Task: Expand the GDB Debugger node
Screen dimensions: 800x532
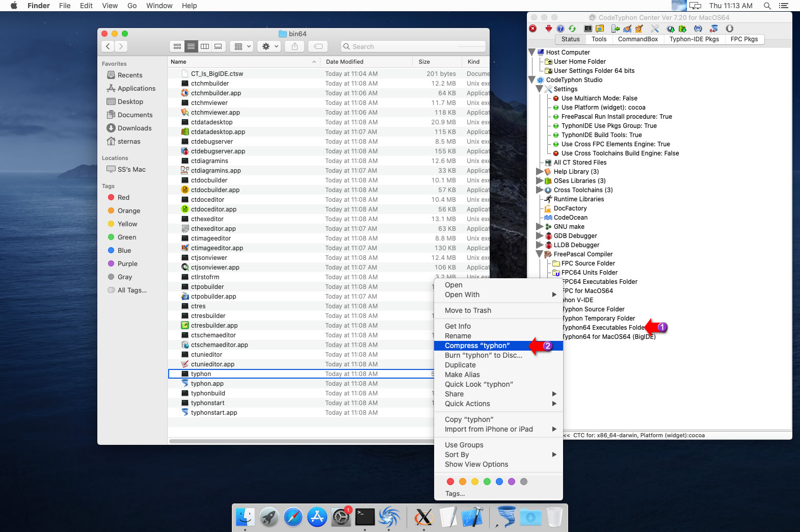Action: tap(540, 235)
